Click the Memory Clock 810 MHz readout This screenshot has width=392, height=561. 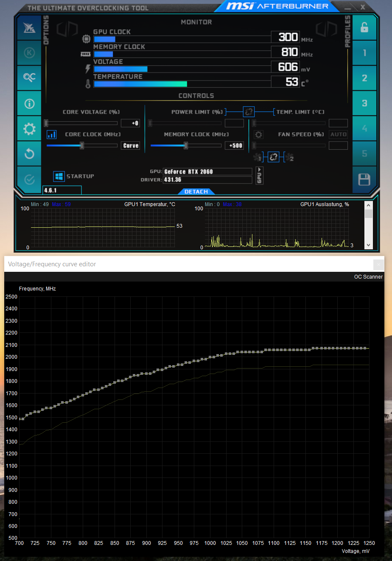coord(285,52)
